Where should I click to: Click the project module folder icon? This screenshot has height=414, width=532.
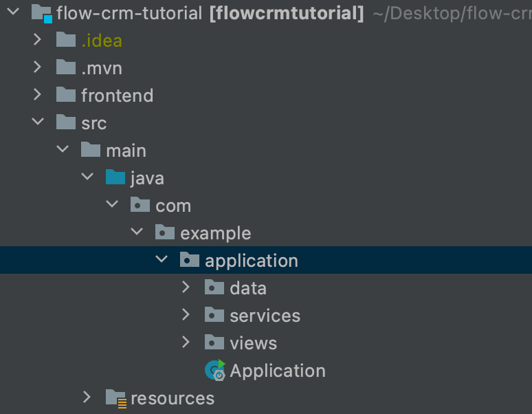(42, 14)
